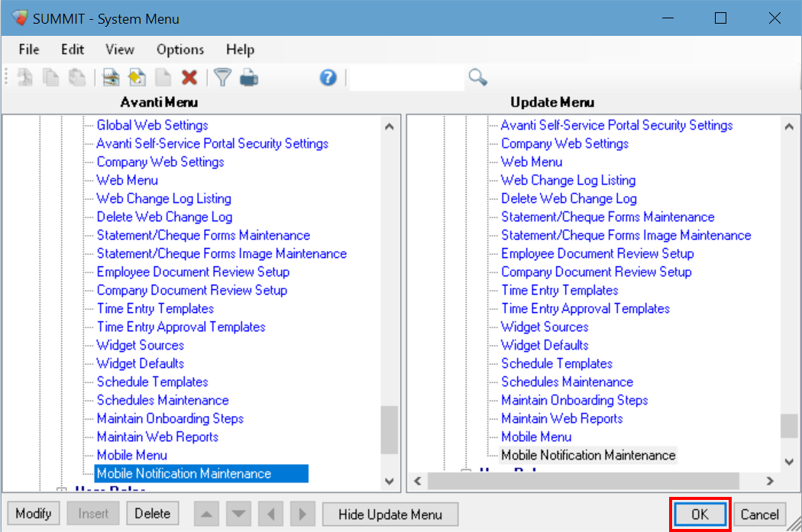
Task: Select Time Entry Approval Templates in Update Menu
Action: [585, 309]
